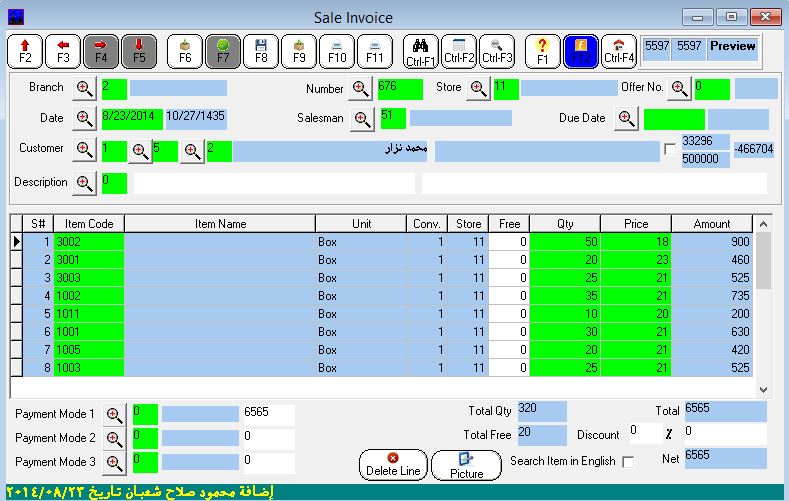Open the Due Date lookup magnifier
The width and height of the screenshot is (789, 501).
coord(626,119)
